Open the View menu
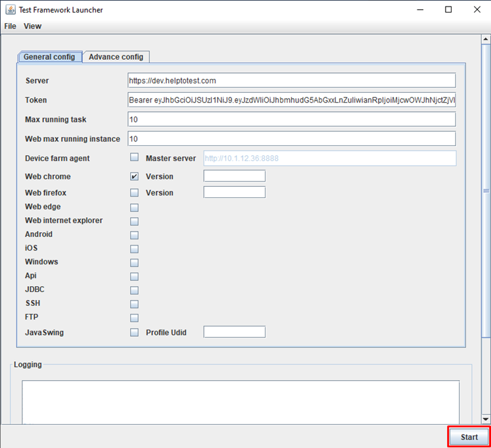 tap(32, 26)
